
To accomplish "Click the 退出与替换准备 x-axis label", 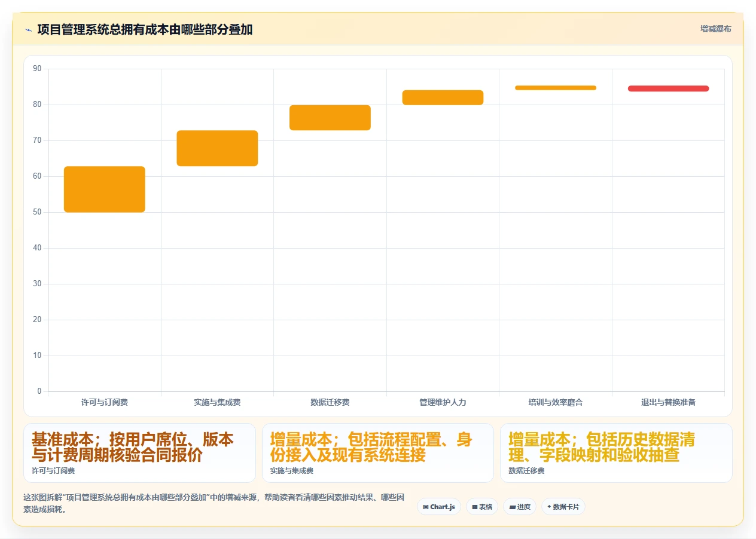I will tap(668, 403).
